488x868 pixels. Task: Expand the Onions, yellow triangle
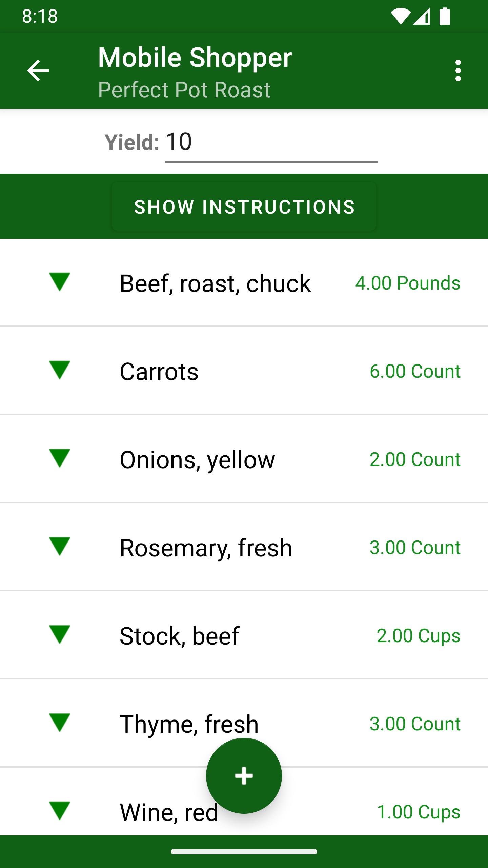coord(60,458)
